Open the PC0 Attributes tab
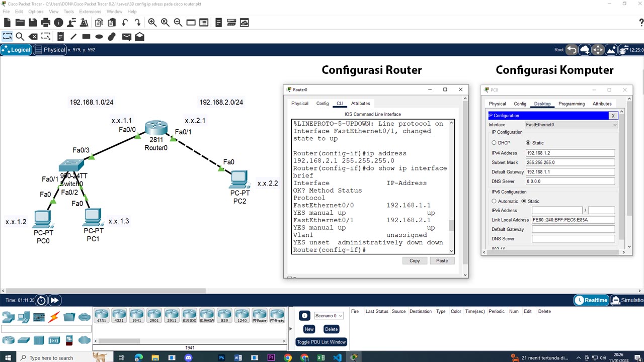The width and height of the screenshot is (644, 362). (602, 104)
